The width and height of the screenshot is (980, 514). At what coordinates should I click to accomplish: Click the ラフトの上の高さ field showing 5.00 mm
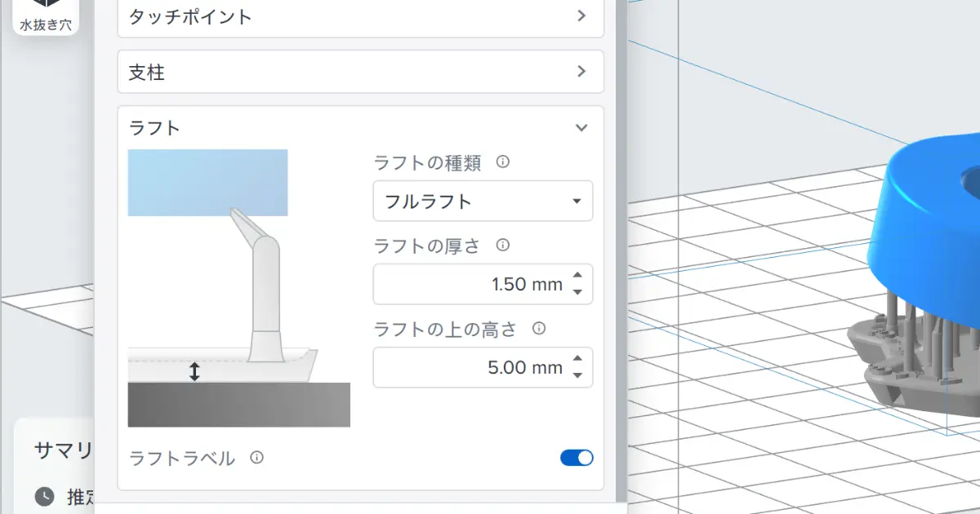pos(483,367)
